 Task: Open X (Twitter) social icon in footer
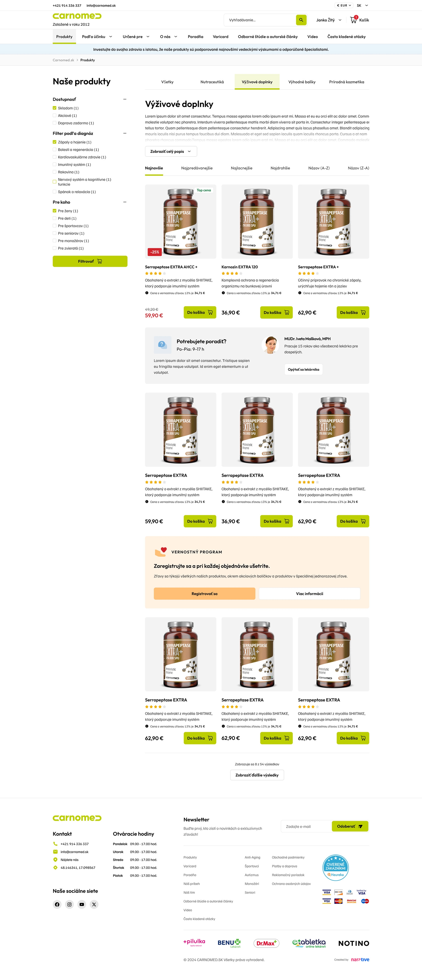point(94,904)
